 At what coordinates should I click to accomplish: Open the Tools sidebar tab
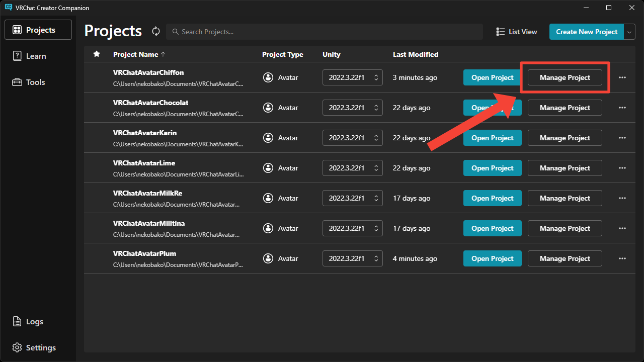(35, 82)
